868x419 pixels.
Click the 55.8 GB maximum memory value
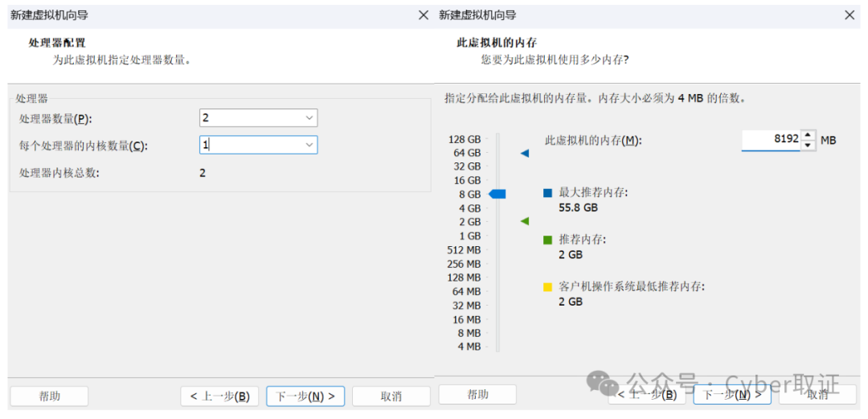click(579, 207)
